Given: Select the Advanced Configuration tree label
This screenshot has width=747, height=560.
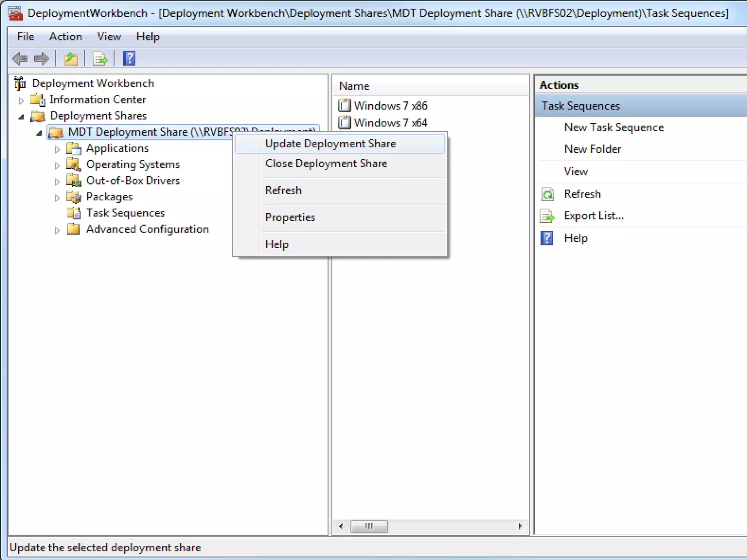Looking at the screenshot, I should tap(147, 229).
